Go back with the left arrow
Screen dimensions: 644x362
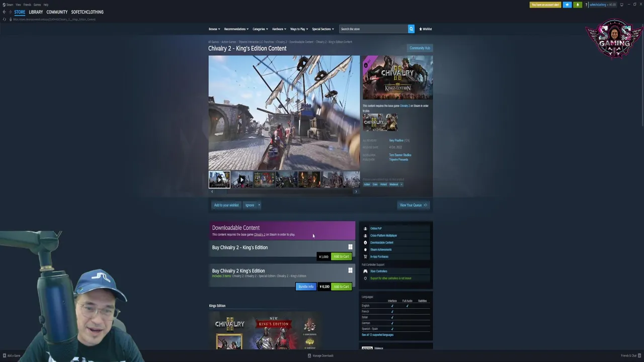tap(4, 12)
